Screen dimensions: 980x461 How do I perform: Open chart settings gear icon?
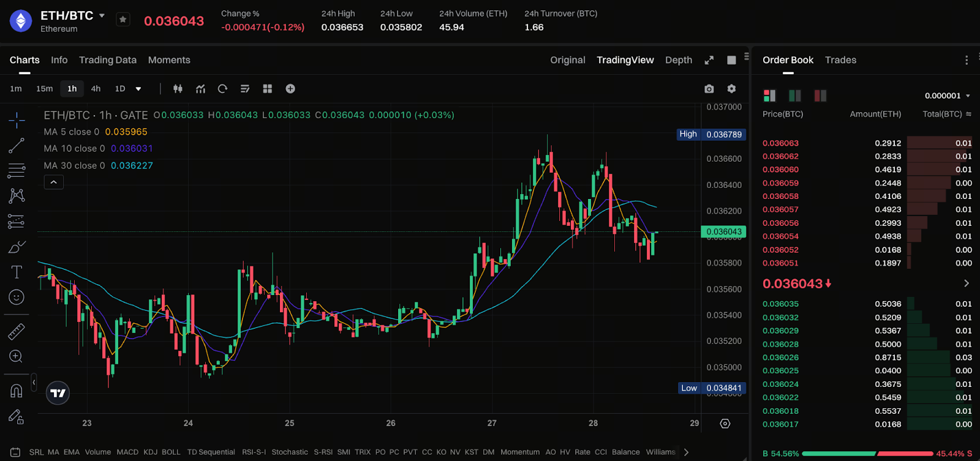click(x=731, y=89)
